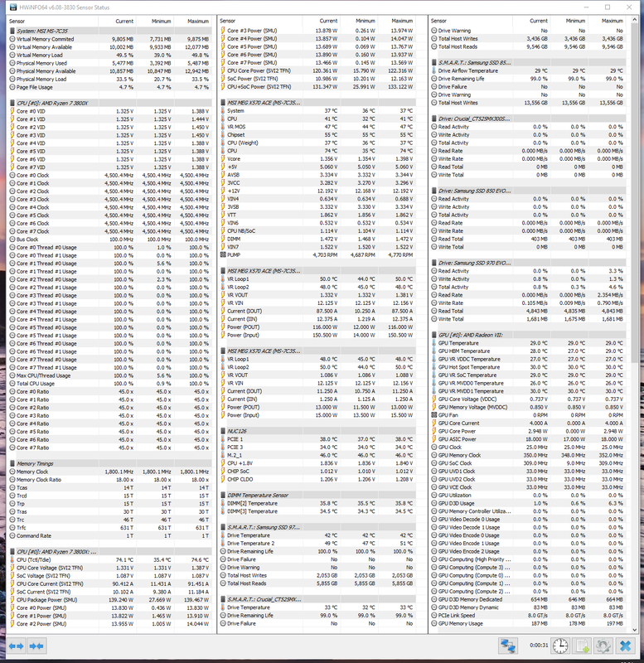The width and height of the screenshot is (644, 663).
Task: Select the VR MOS temperature row
Action: point(317,127)
